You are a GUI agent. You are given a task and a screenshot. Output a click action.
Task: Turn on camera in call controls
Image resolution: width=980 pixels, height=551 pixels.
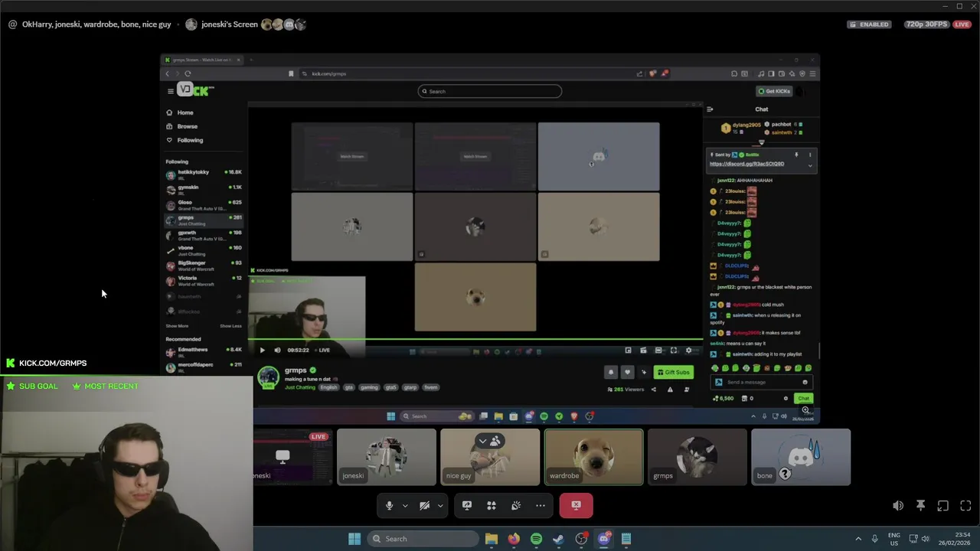tap(424, 505)
